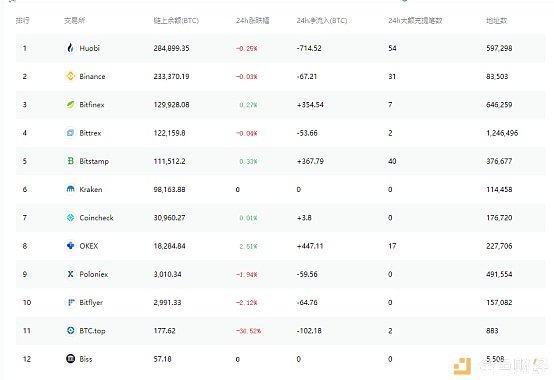Click Bitflyer balance 2,991.33
554x380 pixels.
click(167, 303)
